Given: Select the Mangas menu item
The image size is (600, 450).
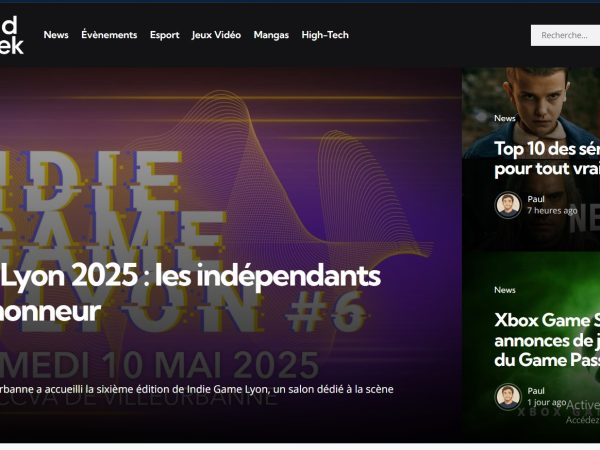Looking at the screenshot, I should tap(271, 35).
